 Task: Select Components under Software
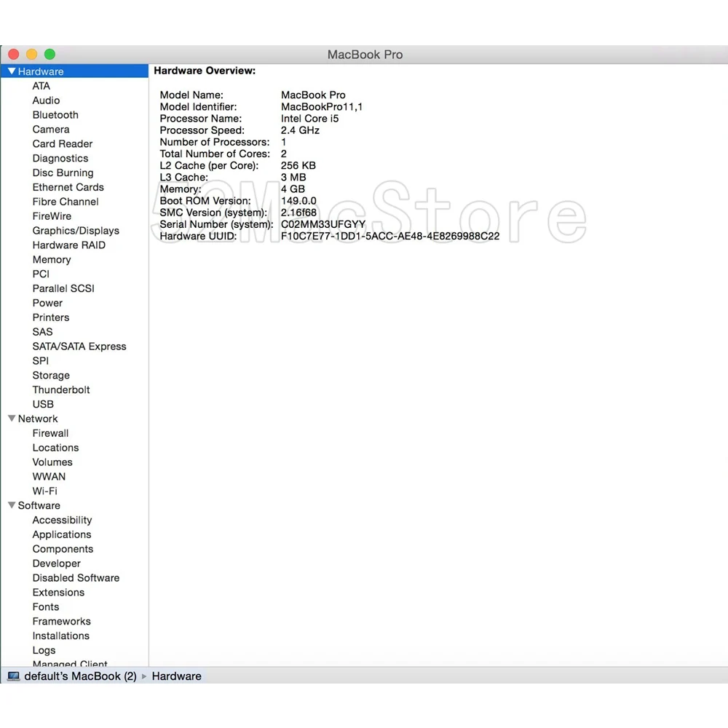point(63,549)
